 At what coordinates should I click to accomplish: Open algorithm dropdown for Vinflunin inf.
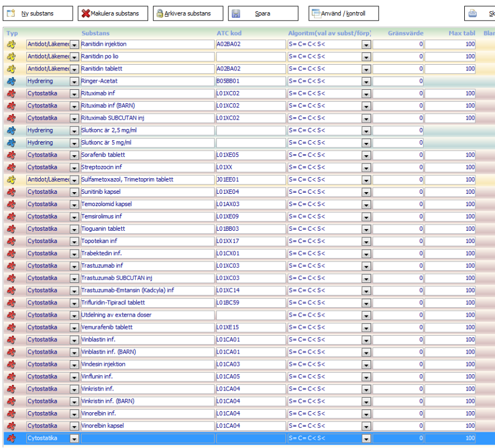(366, 377)
